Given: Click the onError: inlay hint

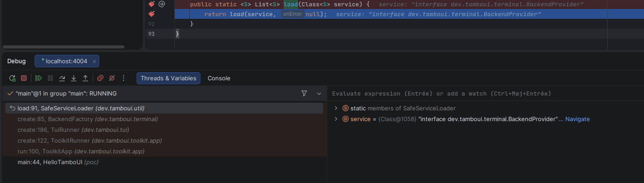Looking at the screenshot, I should (293, 14).
